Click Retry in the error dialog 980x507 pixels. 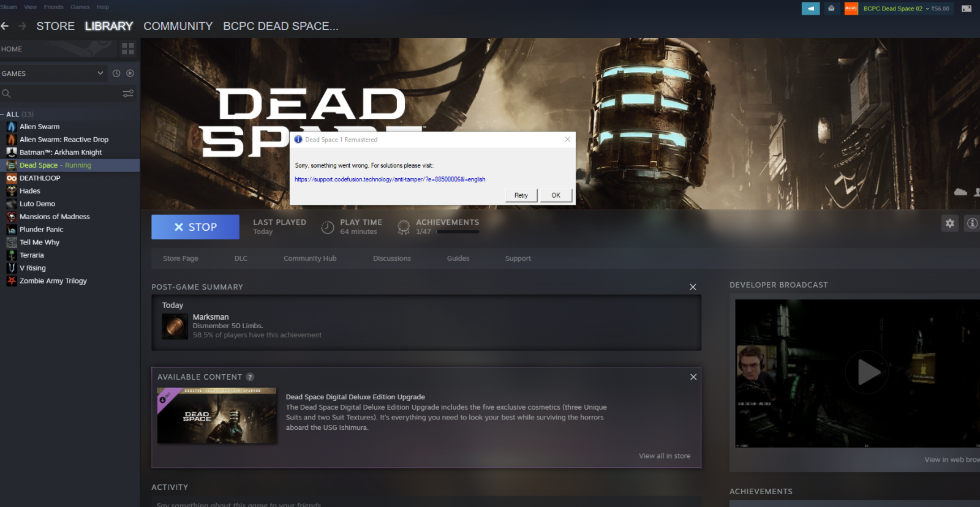(521, 195)
